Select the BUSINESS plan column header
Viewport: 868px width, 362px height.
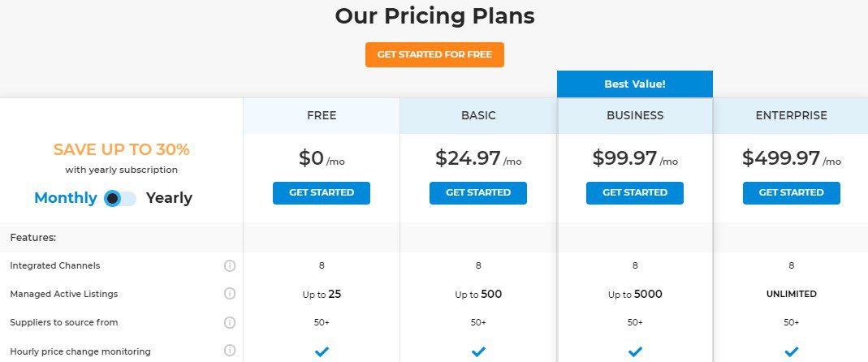point(635,116)
